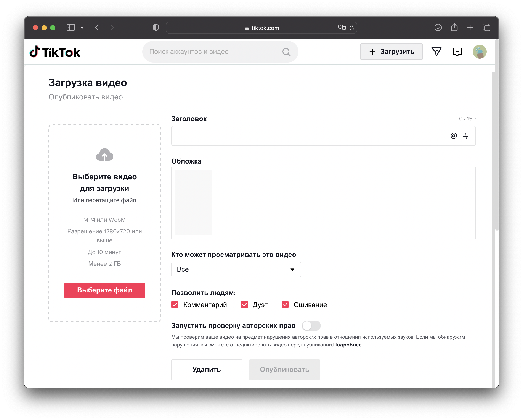Viewport: 523px width, 420px height.
Task: Uncheck the Комментарий checkbox
Action: (175, 305)
